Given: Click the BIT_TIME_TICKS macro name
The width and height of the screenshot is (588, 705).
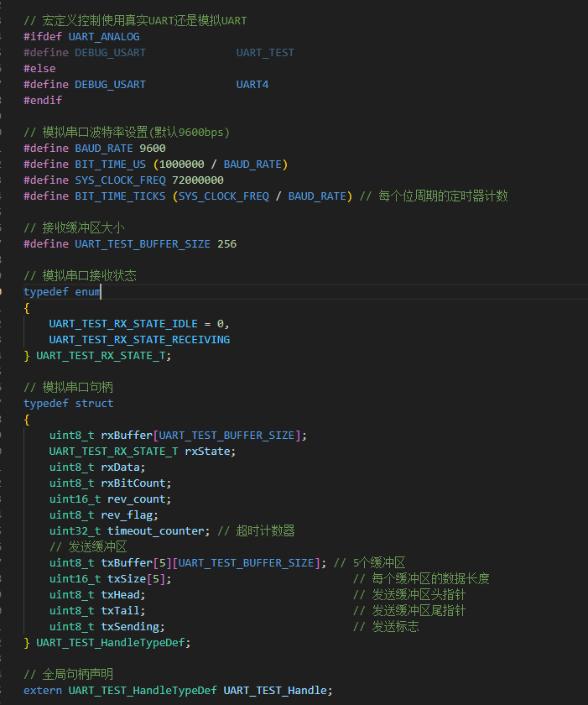Looking at the screenshot, I should 120,196.
